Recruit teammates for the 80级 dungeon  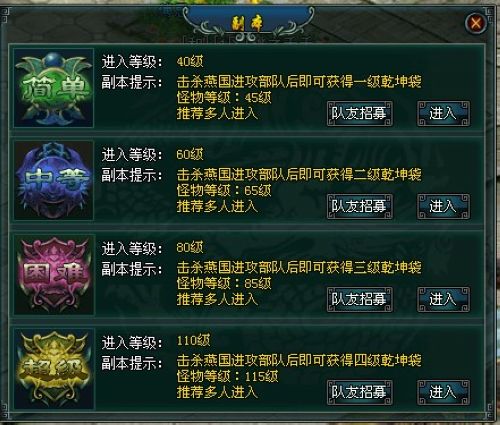360,300
